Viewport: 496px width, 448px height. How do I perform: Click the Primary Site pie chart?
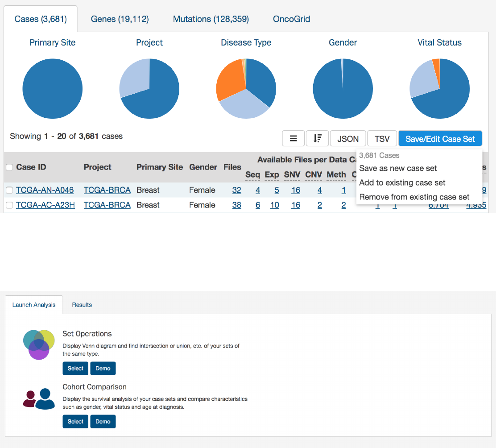[53, 89]
